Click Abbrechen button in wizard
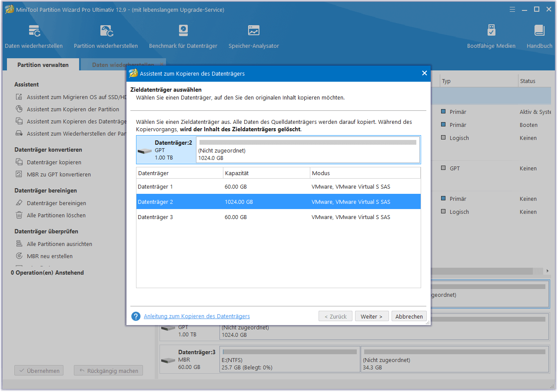 pos(409,316)
